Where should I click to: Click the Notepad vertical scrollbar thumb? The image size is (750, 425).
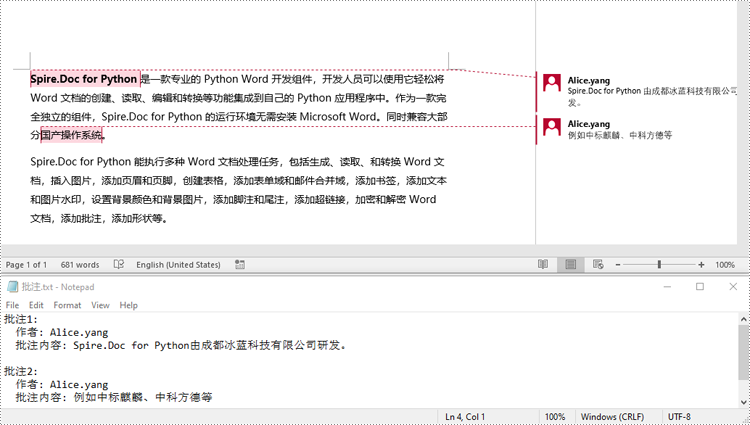coord(743,355)
